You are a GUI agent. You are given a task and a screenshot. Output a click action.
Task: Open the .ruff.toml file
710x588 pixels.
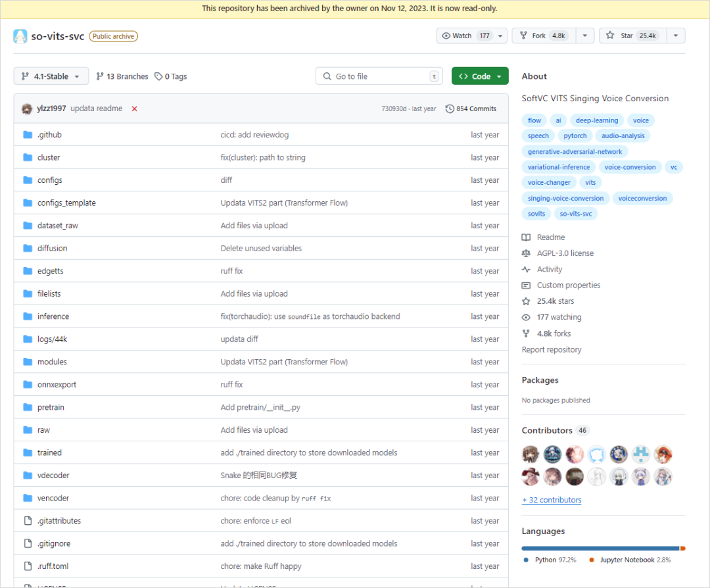pos(53,566)
